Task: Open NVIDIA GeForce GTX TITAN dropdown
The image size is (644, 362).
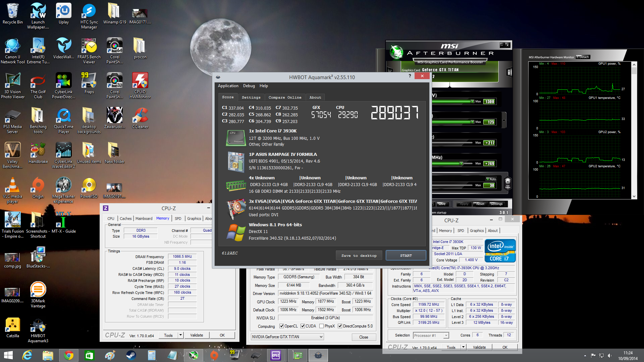Action: click(287, 337)
